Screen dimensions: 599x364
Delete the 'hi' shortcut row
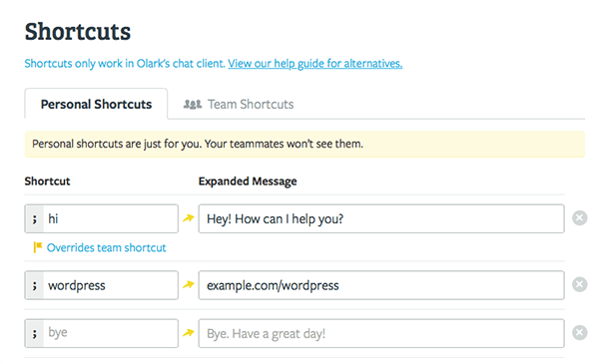point(579,218)
